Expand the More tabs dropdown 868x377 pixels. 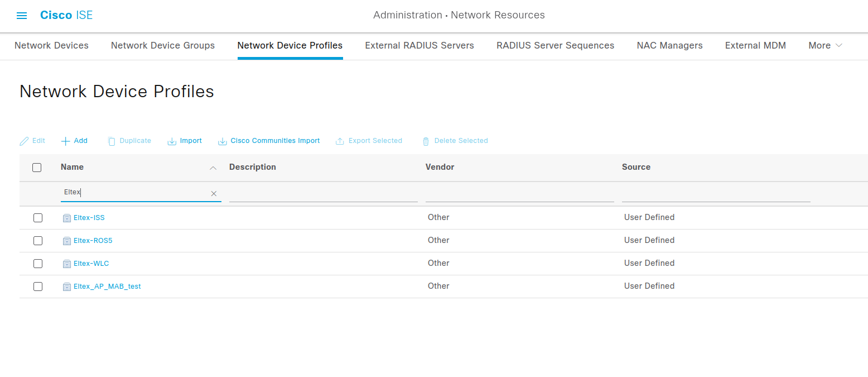tap(825, 46)
